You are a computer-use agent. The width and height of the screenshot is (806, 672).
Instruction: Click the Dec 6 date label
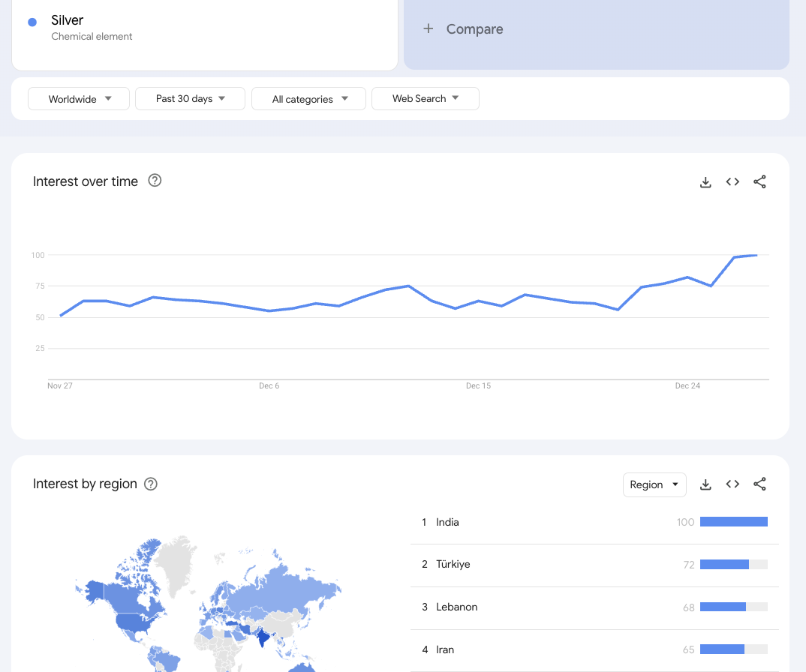(269, 385)
